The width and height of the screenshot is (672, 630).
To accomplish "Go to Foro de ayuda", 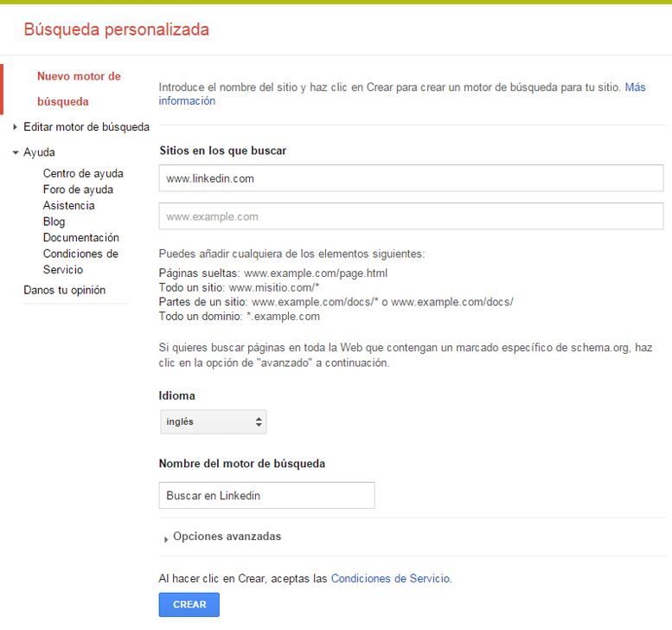I will point(78,190).
